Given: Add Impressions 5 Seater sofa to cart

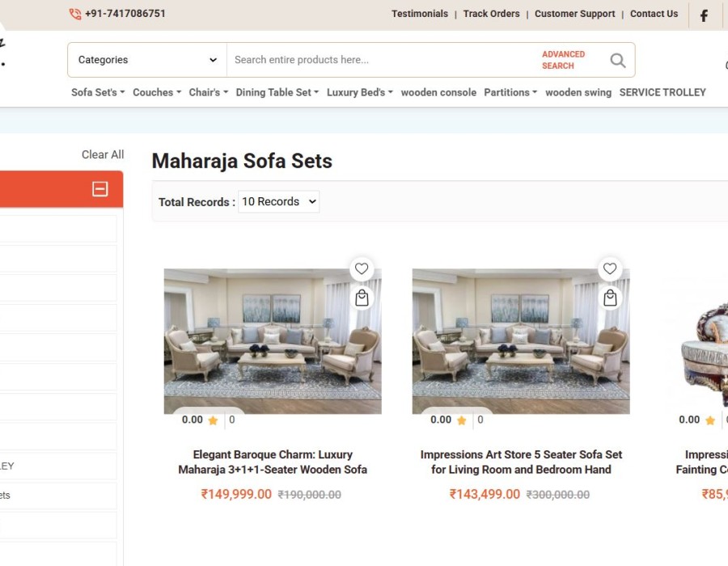Looking at the screenshot, I should pyautogui.click(x=610, y=298).
